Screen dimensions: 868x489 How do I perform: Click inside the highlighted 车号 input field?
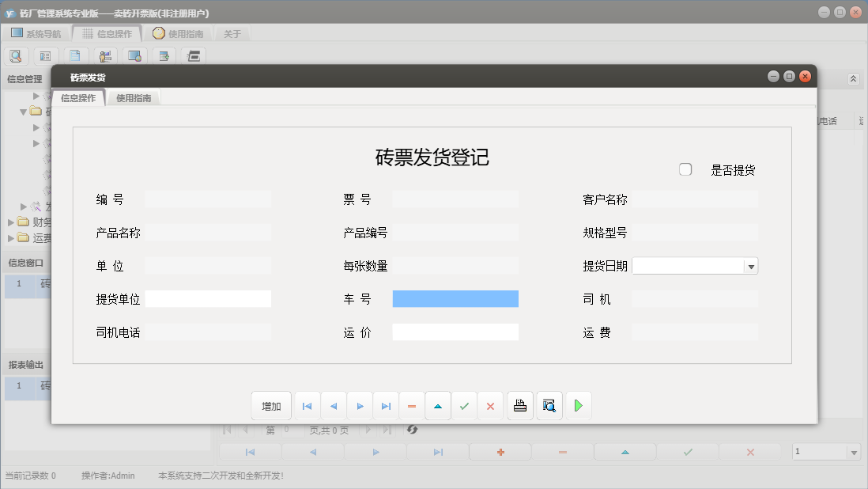[x=455, y=298]
